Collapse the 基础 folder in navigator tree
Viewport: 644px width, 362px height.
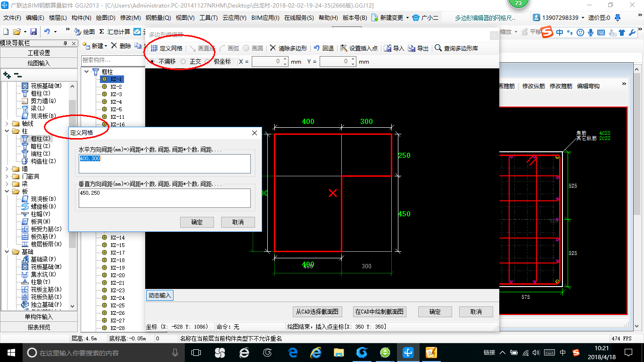click(7, 252)
